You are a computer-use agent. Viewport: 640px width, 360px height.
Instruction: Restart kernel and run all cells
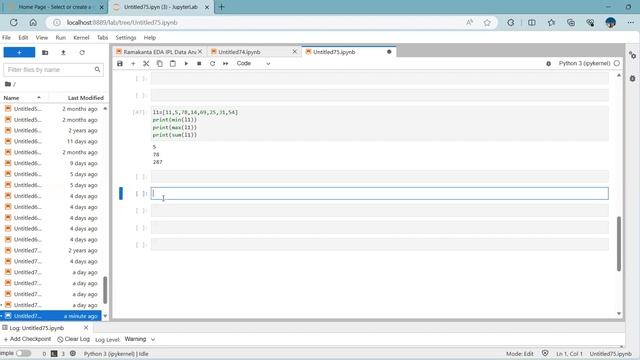point(225,64)
